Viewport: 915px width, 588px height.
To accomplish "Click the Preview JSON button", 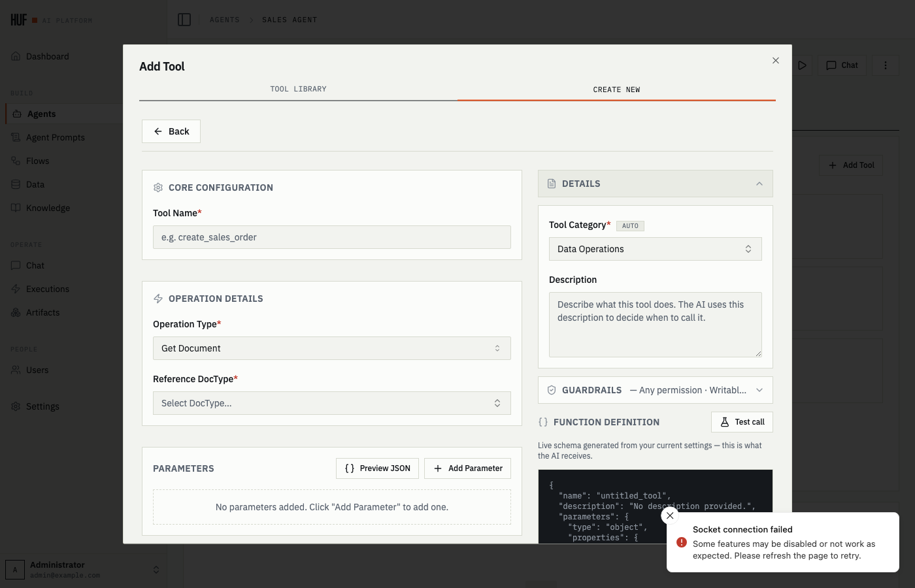I will 377,468.
